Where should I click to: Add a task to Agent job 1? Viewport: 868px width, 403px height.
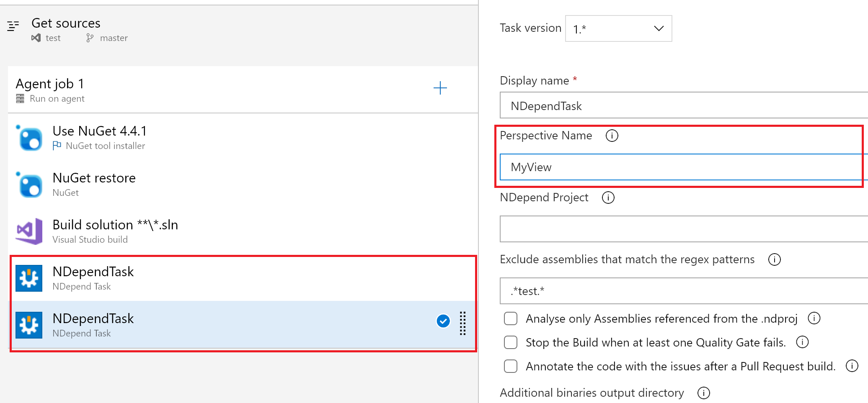pos(440,88)
